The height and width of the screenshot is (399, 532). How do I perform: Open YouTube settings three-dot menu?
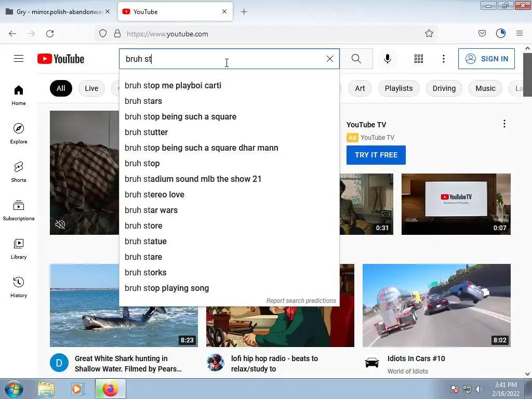(444, 59)
